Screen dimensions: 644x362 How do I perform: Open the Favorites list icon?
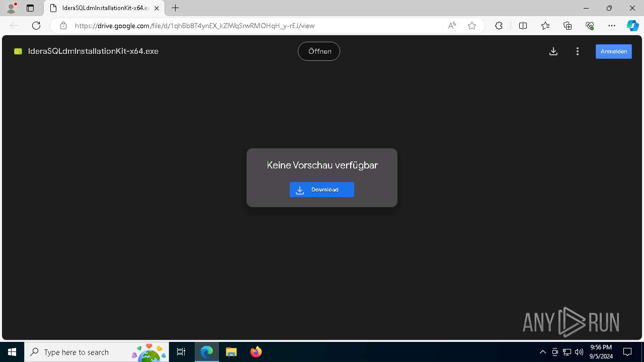point(545,26)
